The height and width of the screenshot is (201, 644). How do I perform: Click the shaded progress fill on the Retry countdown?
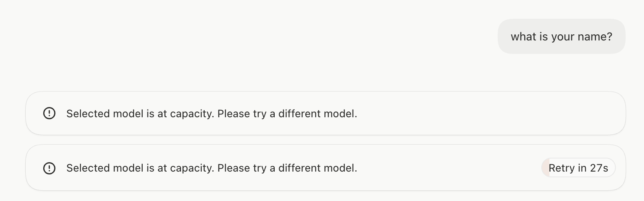tap(545, 168)
